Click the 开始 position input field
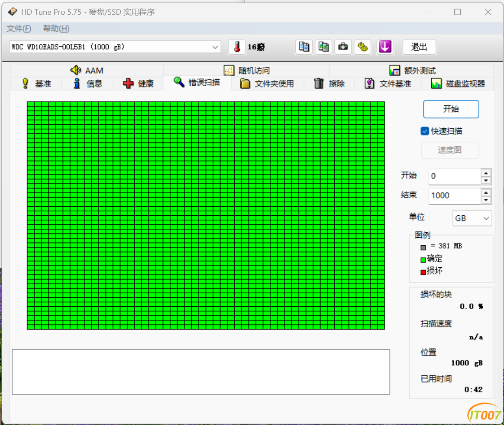 tap(455, 177)
